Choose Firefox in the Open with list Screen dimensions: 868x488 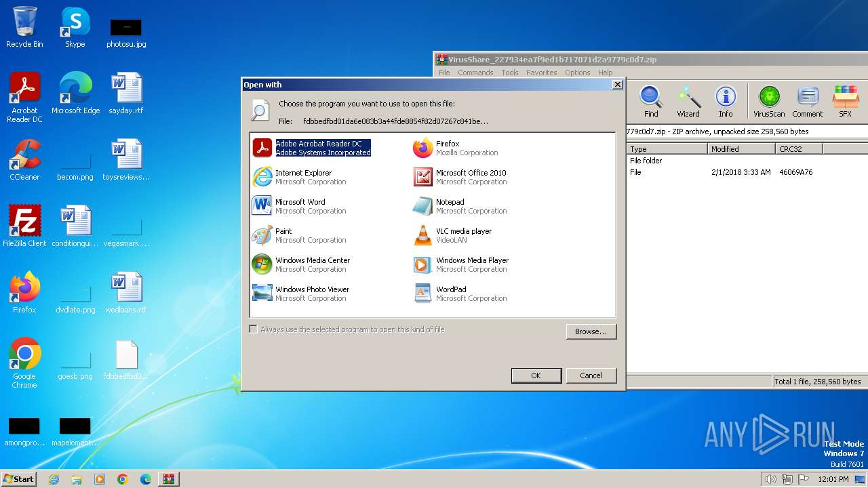(456, 148)
